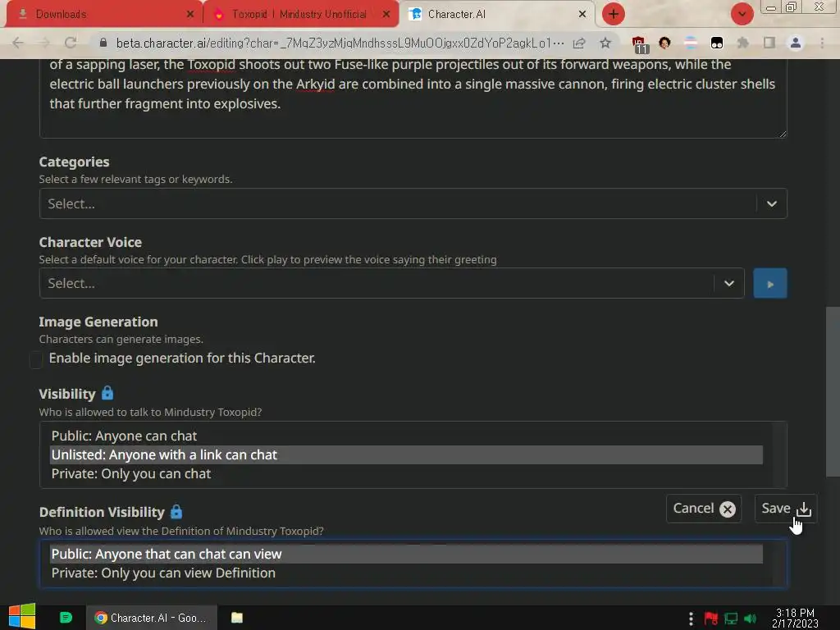840x630 pixels.
Task: Reload the Character.AI page
Action: [x=71, y=43]
